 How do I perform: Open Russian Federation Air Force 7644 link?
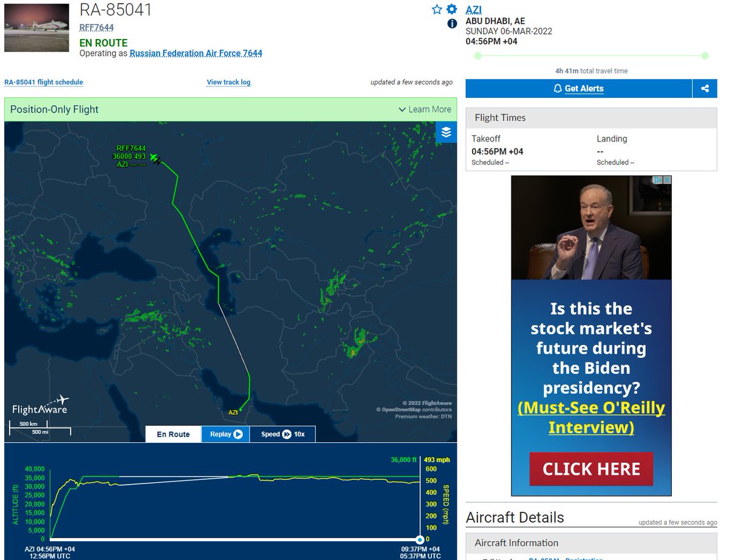pyautogui.click(x=196, y=53)
